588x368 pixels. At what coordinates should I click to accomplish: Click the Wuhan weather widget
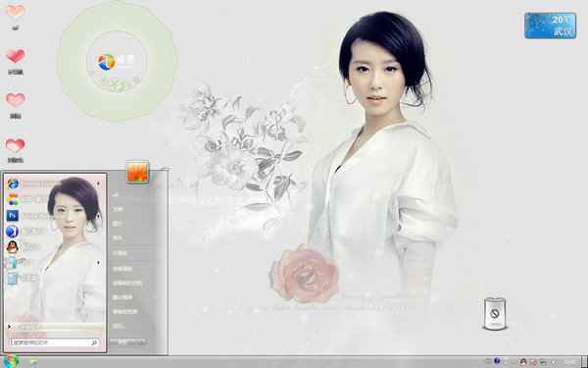[550, 26]
